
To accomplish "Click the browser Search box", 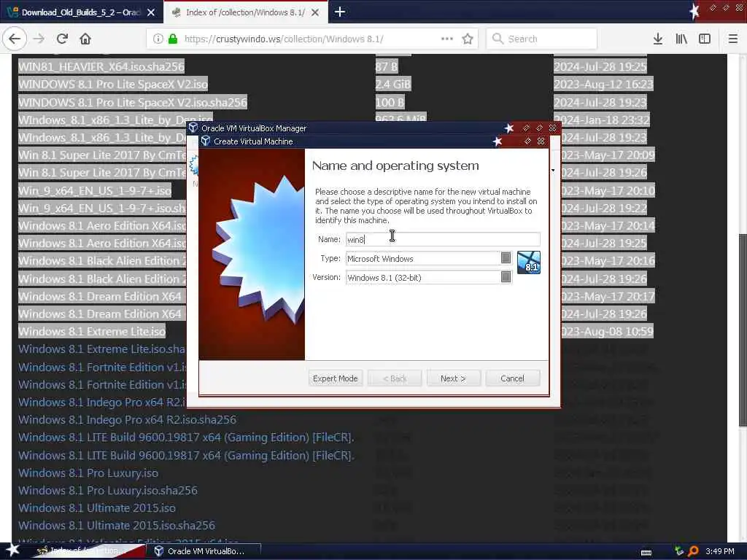I will point(542,39).
